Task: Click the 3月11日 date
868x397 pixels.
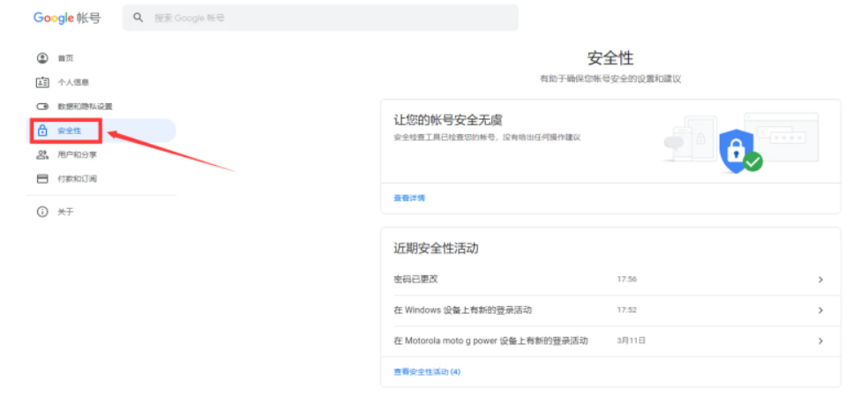Action: (x=631, y=341)
